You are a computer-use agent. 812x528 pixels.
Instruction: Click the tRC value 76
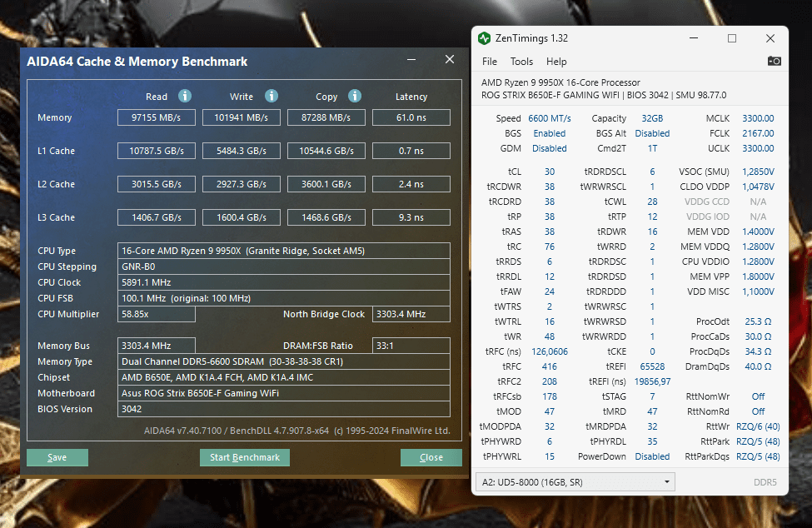tap(550, 247)
